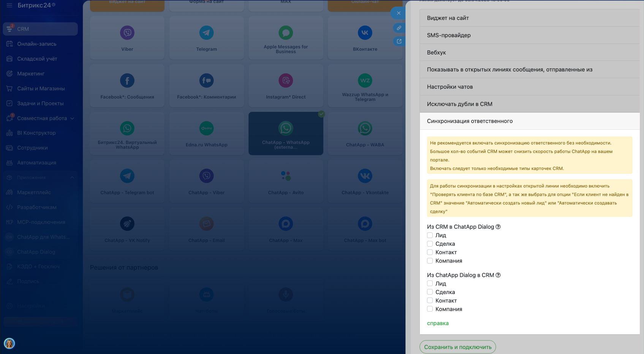
Task: Click the Instagram Direct icon
Action: 286,80
